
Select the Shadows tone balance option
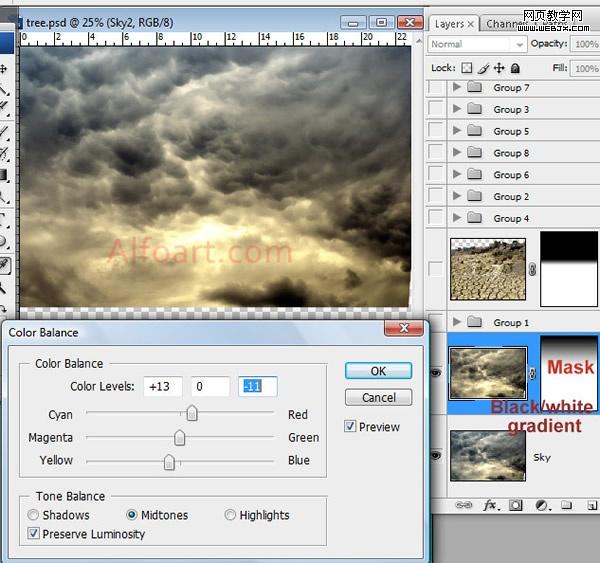click(x=34, y=515)
